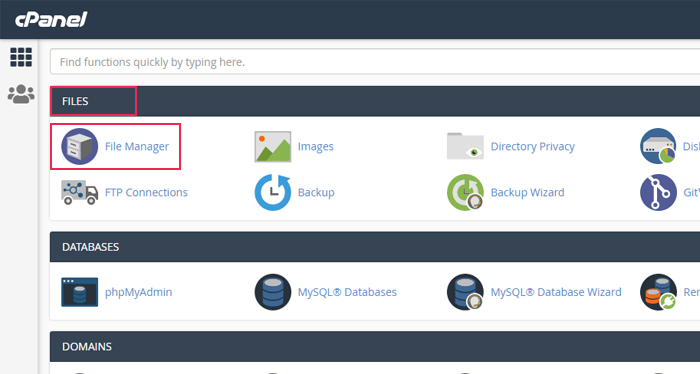Open the MySQL Database Wizard icon
Screen dimensions: 700x374
pyautogui.click(x=465, y=292)
